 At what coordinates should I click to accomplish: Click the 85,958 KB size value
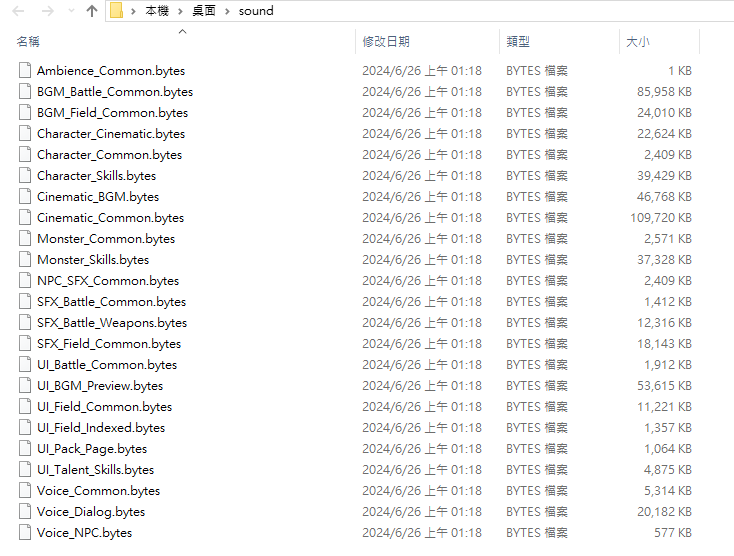[664, 92]
